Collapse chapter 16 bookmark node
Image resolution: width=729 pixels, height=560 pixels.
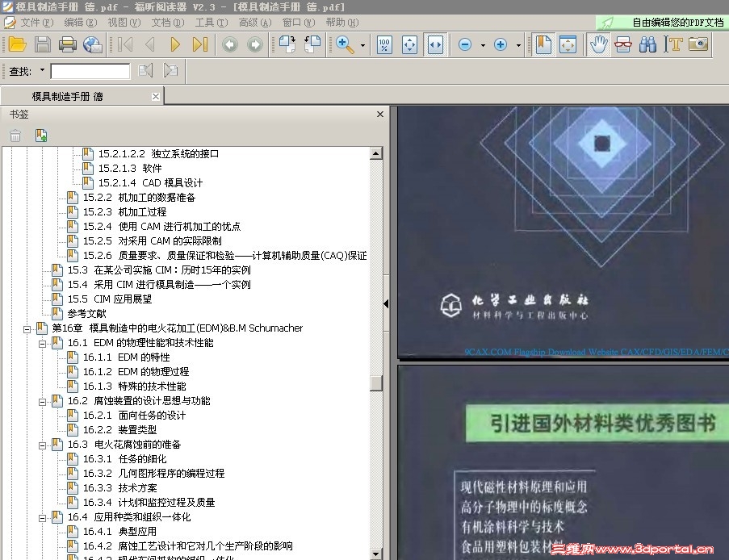(x=27, y=329)
